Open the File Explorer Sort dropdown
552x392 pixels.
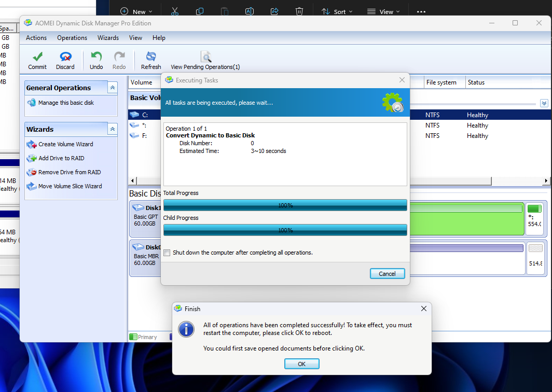[337, 11]
